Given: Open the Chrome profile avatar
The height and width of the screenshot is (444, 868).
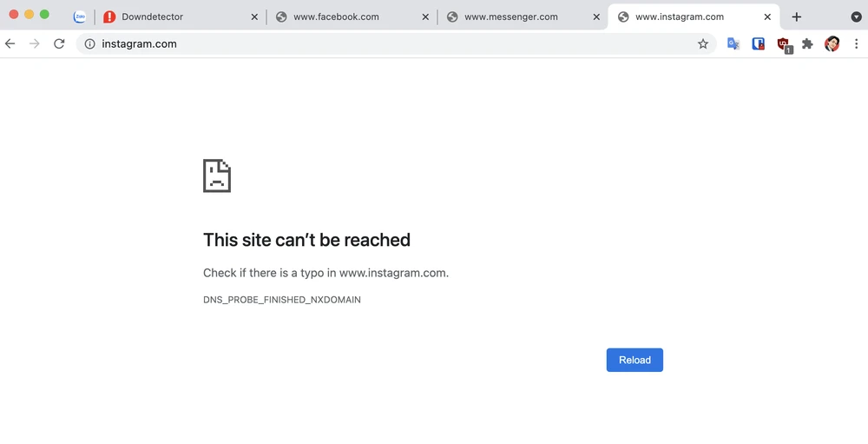Looking at the screenshot, I should 832,43.
